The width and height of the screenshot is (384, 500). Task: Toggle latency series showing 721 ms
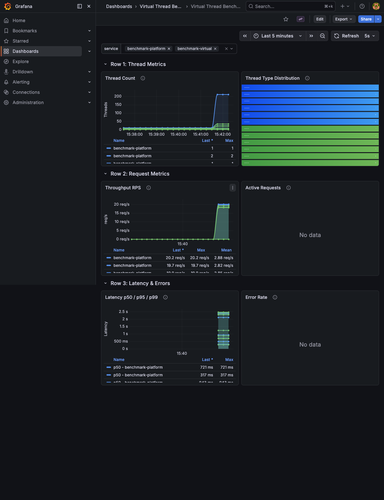138,367
